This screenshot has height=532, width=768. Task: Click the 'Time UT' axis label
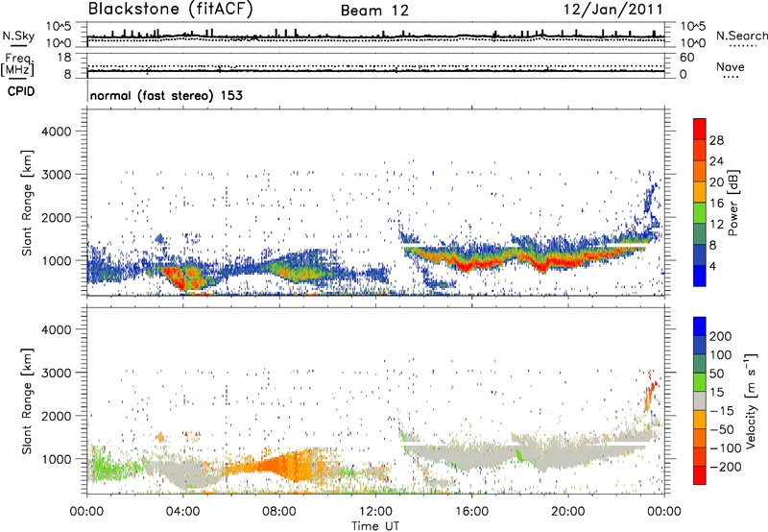point(375,526)
